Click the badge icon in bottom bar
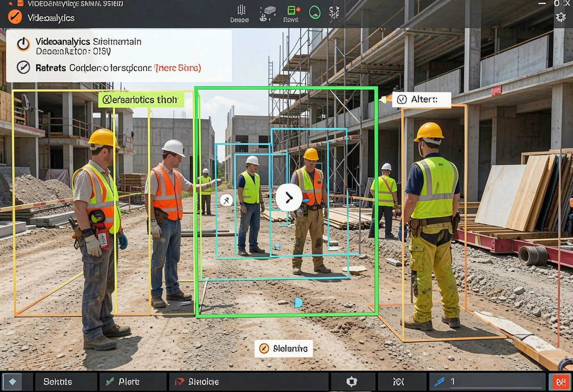Image resolution: width=573 pixels, height=392 pixels. coord(352,382)
